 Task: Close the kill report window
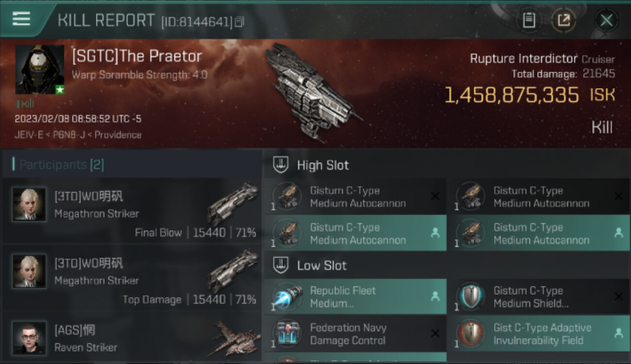pyautogui.click(x=606, y=20)
